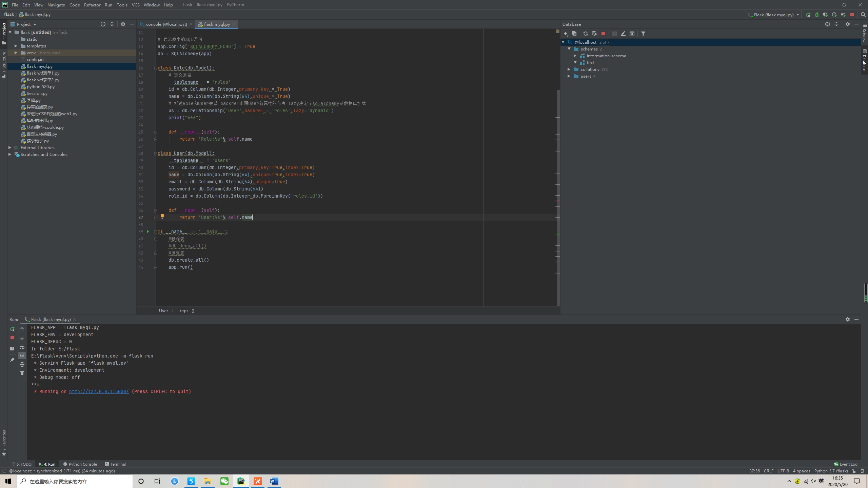Toggle scroll to end in Run console
The image size is (868, 488).
(x=22, y=355)
